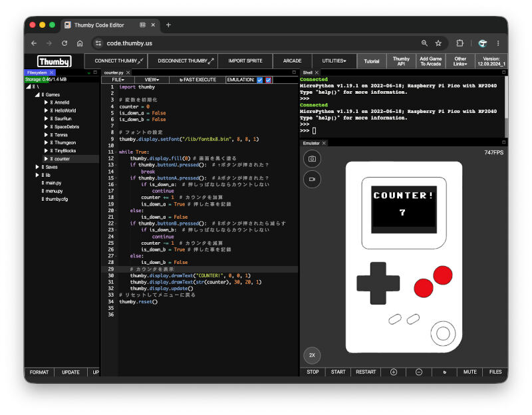The width and height of the screenshot is (532, 415).
Task: Click the emulator video record icon
Action: 312,179
